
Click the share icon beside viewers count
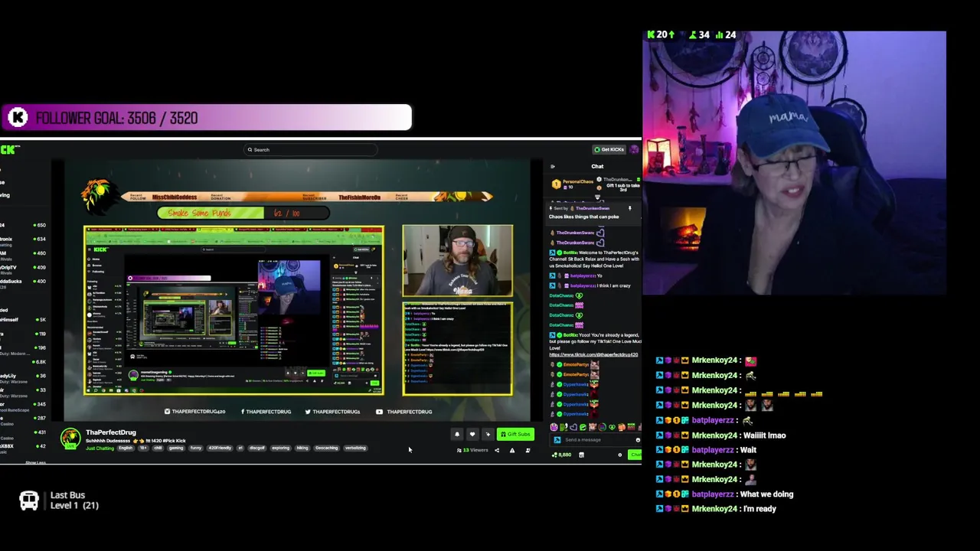tap(497, 450)
